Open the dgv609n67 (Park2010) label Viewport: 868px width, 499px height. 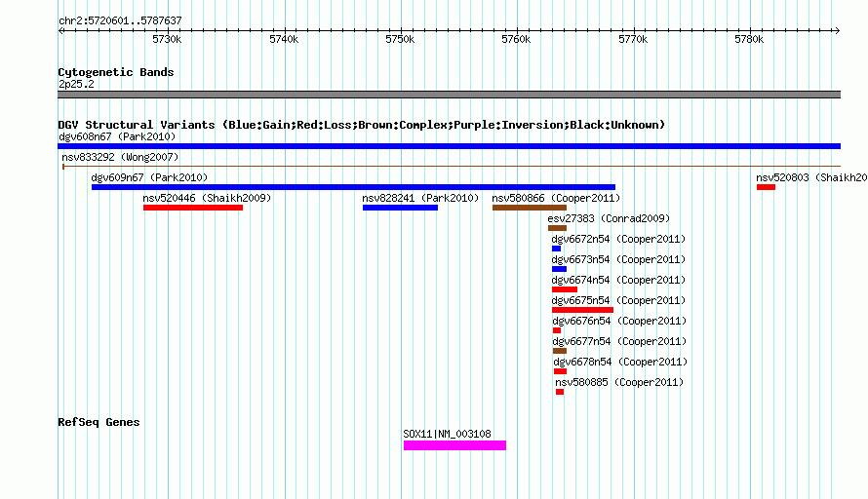[149, 177]
